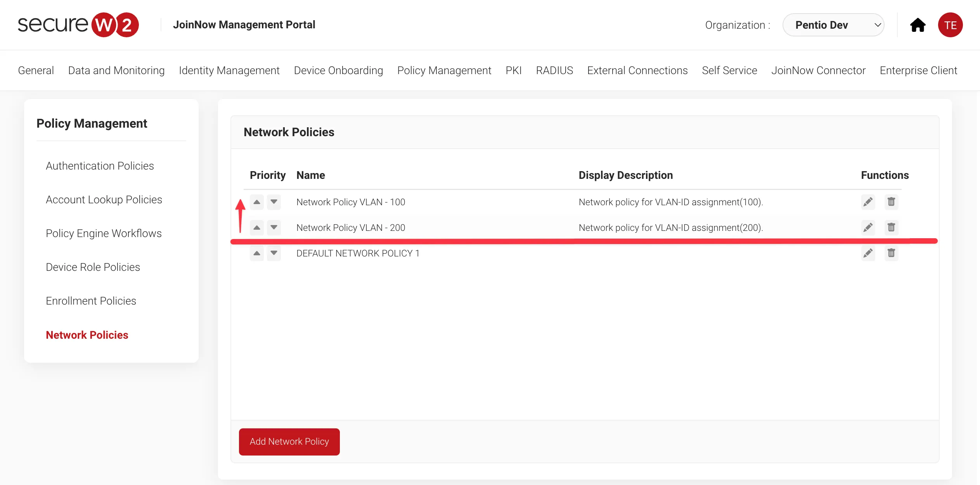Go to Enrollment Policies
The image size is (980, 485).
pyautogui.click(x=91, y=301)
